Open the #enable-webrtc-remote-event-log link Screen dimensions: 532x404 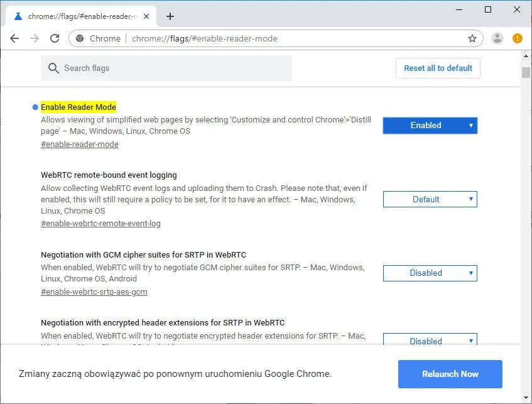click(x=100, y=223)
